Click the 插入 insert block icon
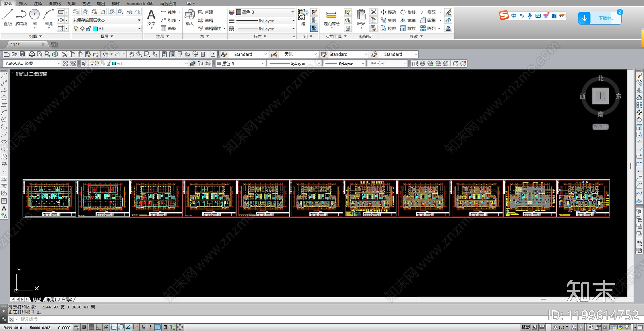Viewport: 644px width, 331px height. (190, 18)
